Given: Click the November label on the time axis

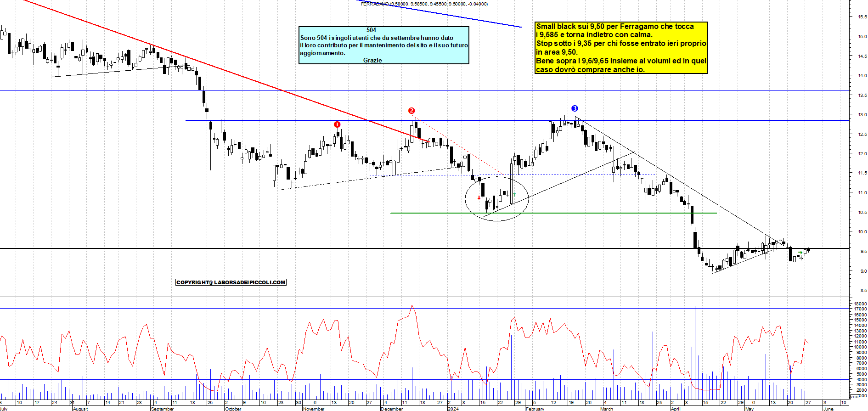Looking at the screenshot, I should (314, 408).
